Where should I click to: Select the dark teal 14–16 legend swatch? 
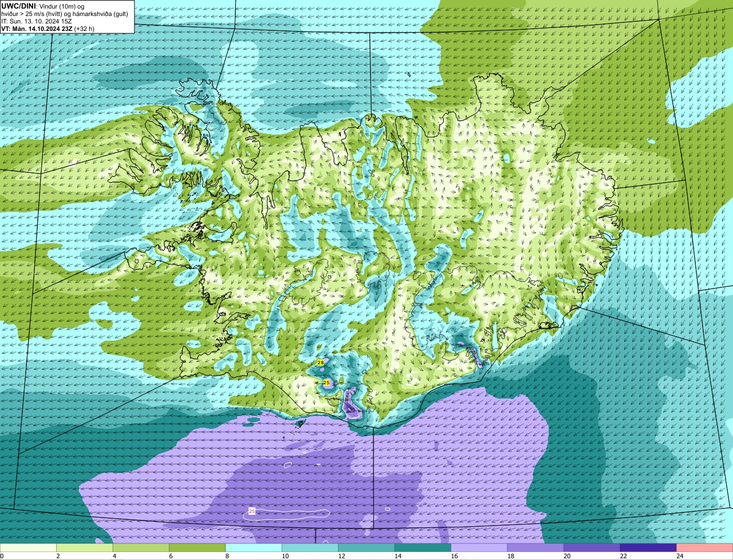coord(423,548)
